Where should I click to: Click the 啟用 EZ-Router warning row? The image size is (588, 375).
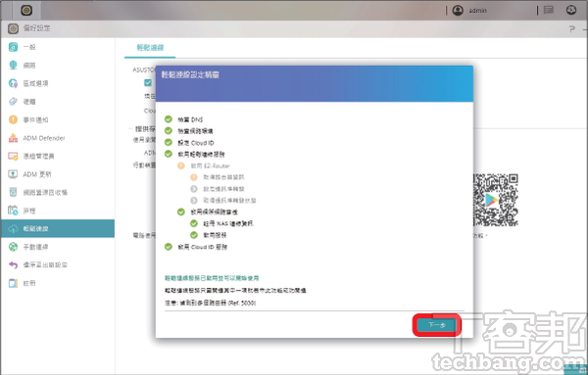(204, 165)
